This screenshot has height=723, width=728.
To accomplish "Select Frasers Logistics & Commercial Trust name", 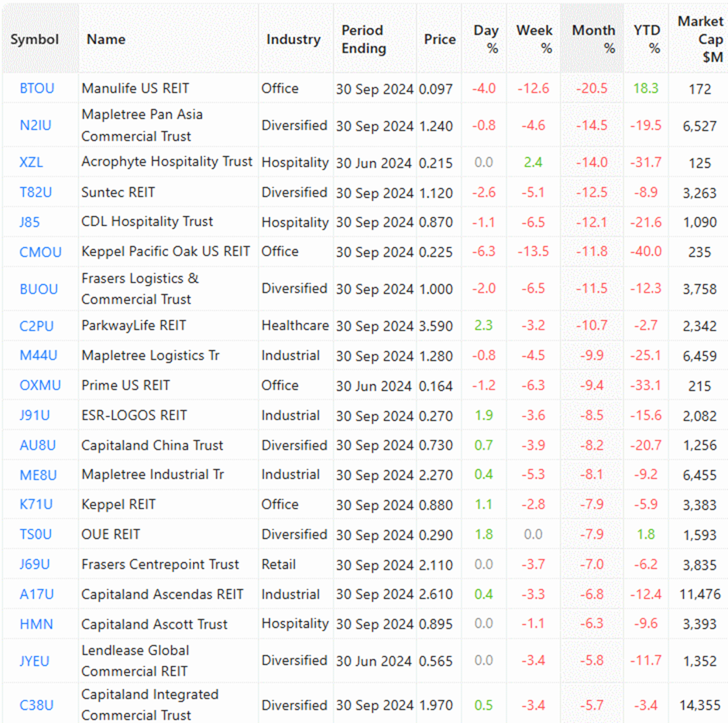I will pyautogui.click(x=140, y=289).
